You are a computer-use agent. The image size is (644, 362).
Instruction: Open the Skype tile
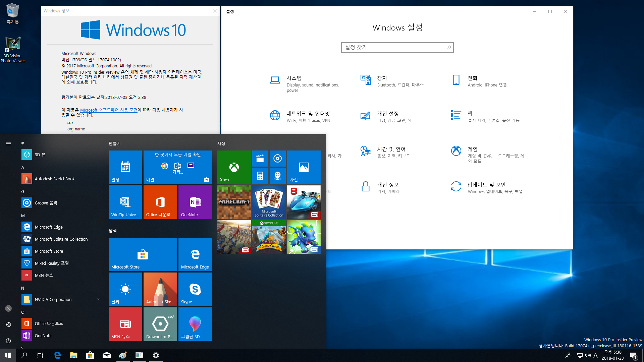(x=195, y=289)
